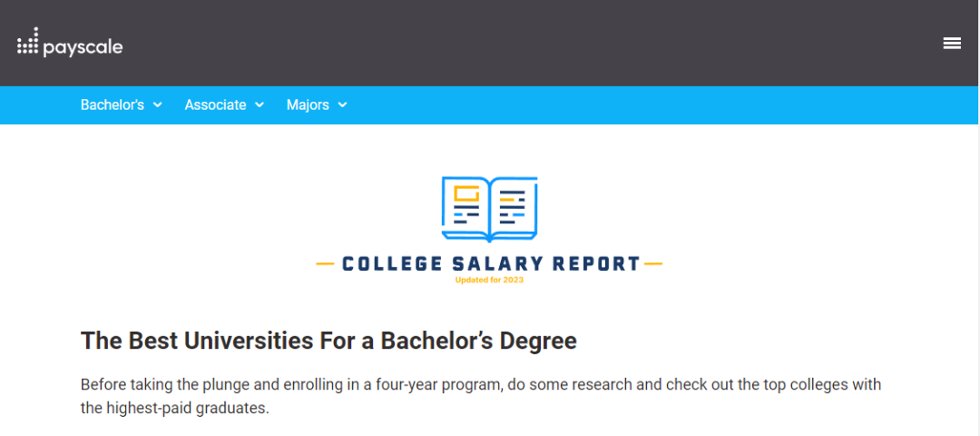
Task: Click the open book report icon
Action: [x=489, y=210]
